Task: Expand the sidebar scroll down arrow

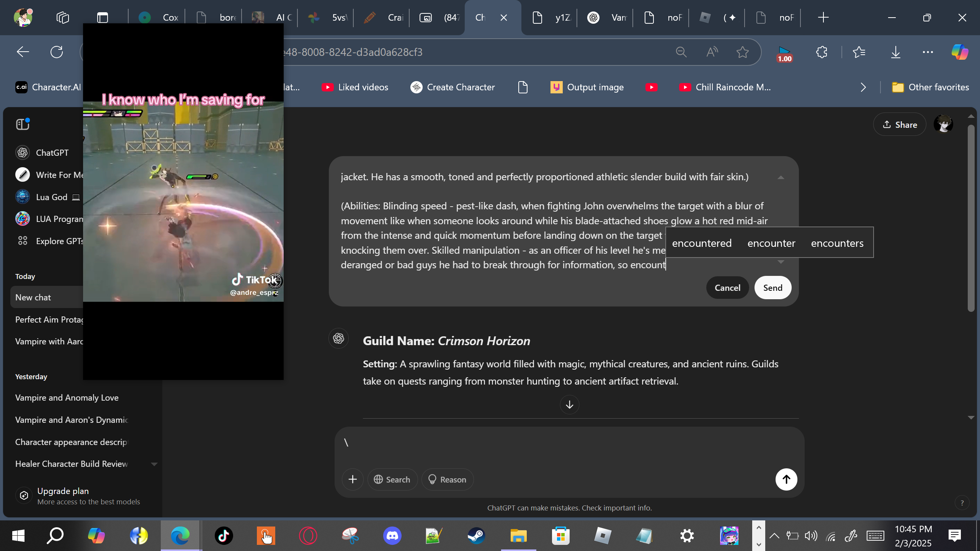Action: point(154,464)
